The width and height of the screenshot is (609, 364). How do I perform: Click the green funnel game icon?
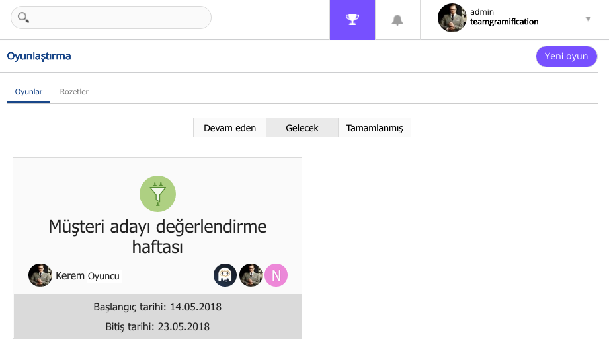pos(157,194)
